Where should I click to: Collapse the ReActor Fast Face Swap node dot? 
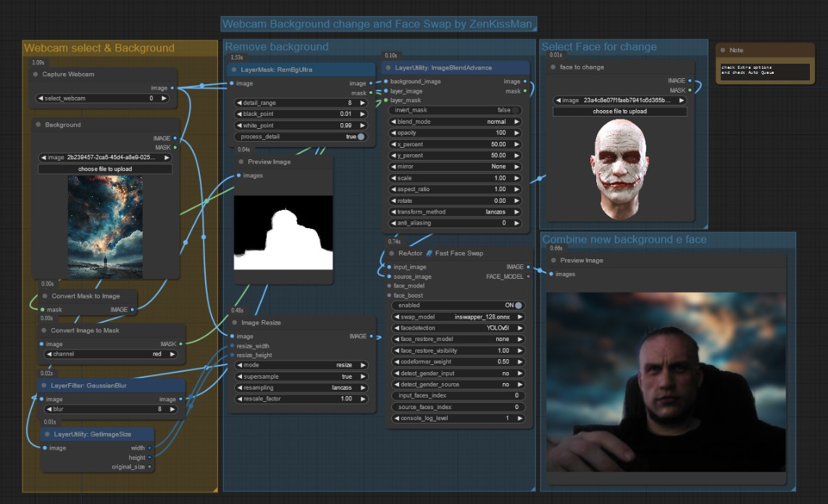[392, 253]
